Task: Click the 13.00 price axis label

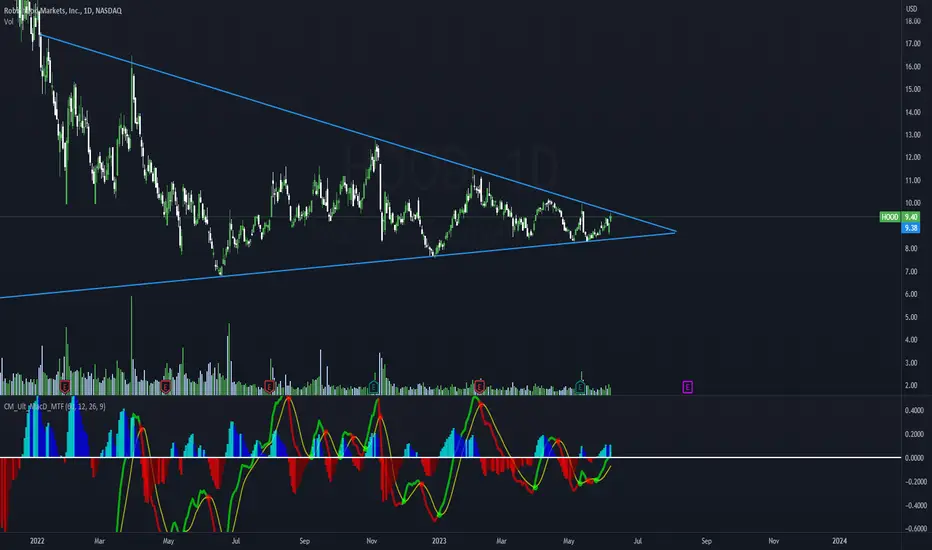Action: click(x=912, y=135)
